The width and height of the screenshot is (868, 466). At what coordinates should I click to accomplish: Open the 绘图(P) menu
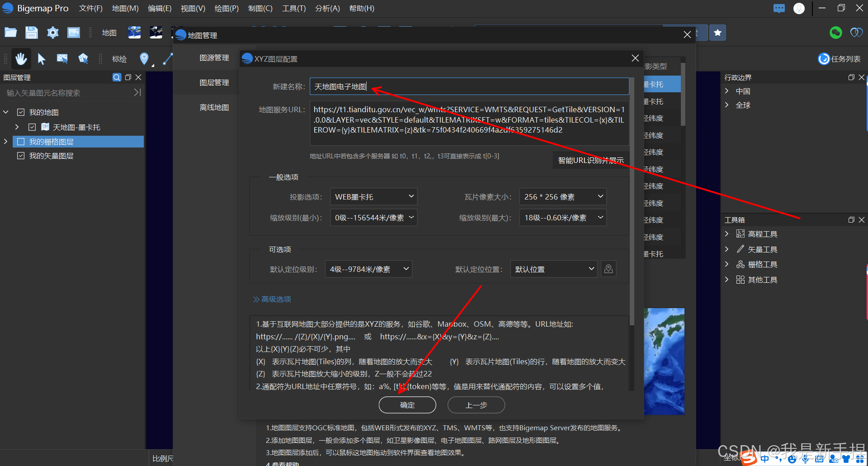(x=226, y=9)
